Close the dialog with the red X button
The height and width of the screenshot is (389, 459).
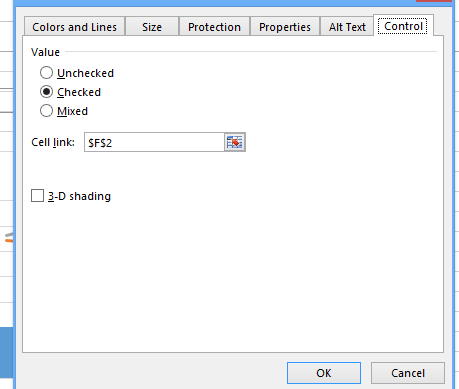click(x=434, y=1)
